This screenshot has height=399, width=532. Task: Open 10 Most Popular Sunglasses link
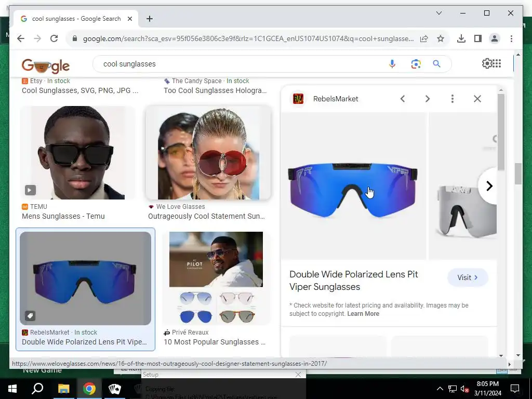(x=215, y=342)
